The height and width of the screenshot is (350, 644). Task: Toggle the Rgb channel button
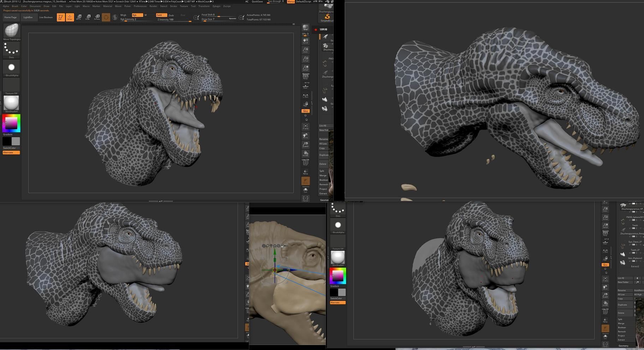pyautogui.click(x=137, y=15)
